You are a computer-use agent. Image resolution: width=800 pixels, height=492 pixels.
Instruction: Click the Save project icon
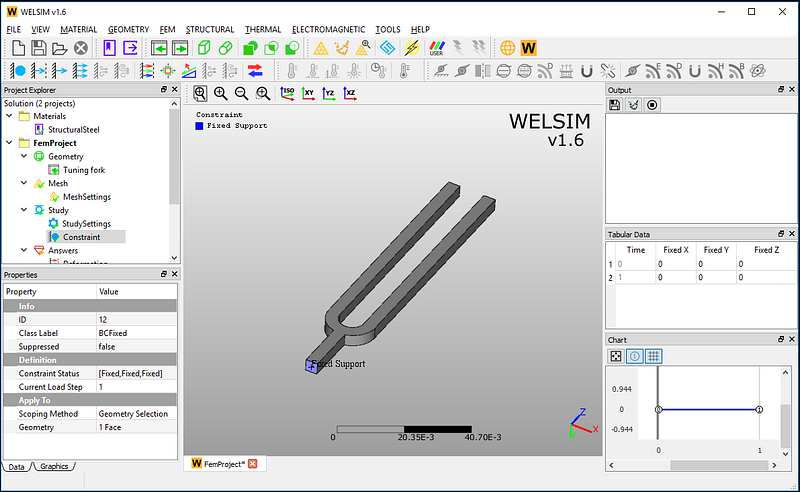[x=37, y=48]
